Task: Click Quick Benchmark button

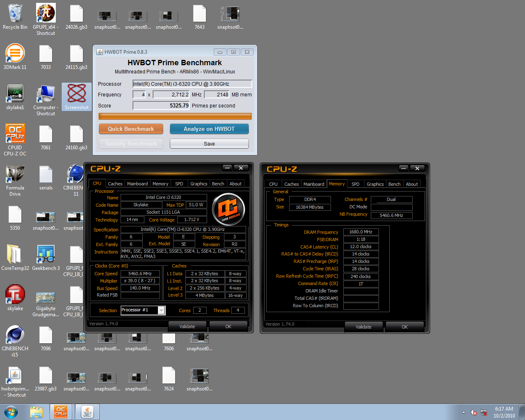Action: tap(131, 129)
